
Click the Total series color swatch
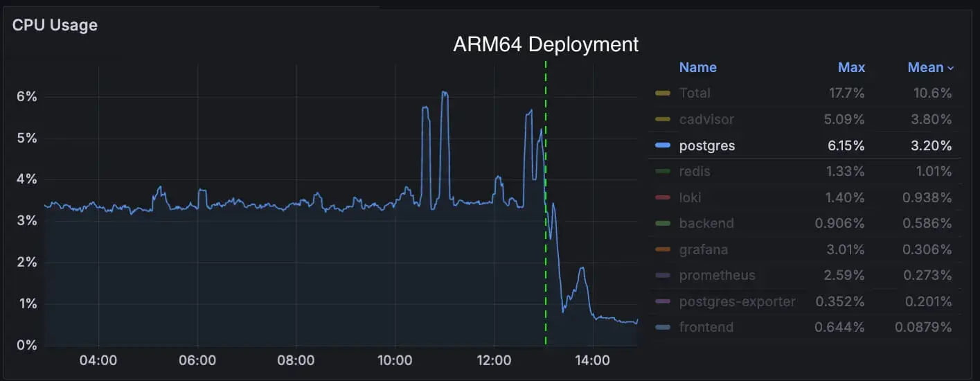663,94
